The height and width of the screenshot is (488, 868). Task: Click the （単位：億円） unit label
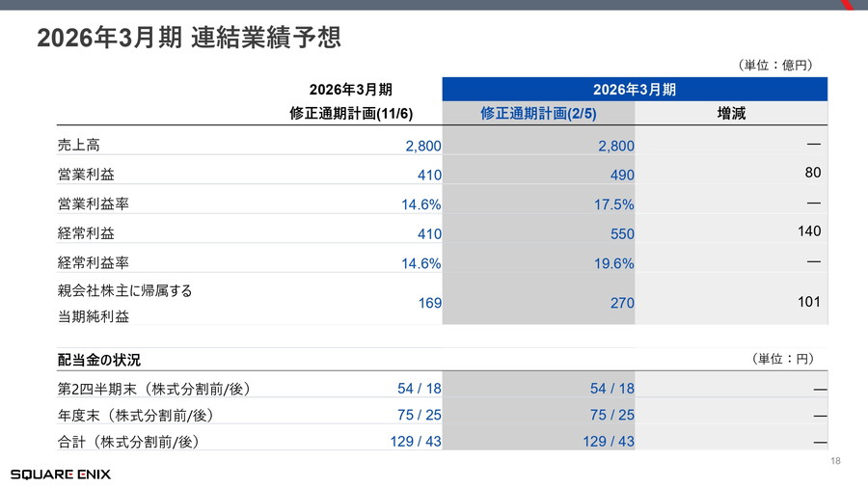pyautogui.click(x=774, y=66)
